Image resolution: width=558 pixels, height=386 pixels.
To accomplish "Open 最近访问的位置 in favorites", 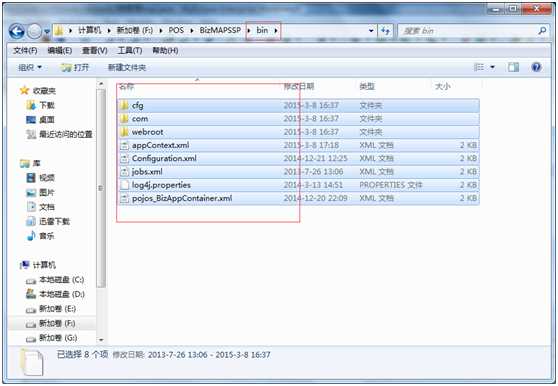I will pos(65,134).
